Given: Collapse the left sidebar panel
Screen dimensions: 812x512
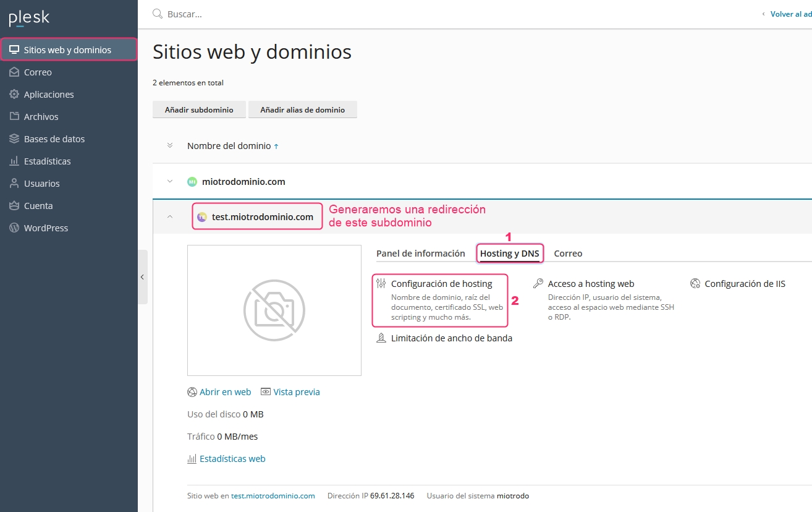Looking at the screenshot, I should (x=142, y=277).
